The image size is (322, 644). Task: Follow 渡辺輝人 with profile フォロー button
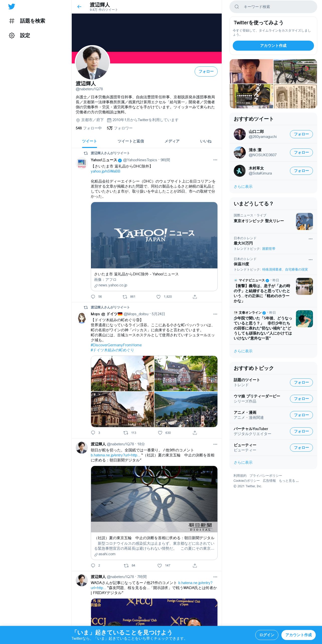(206, 71)
